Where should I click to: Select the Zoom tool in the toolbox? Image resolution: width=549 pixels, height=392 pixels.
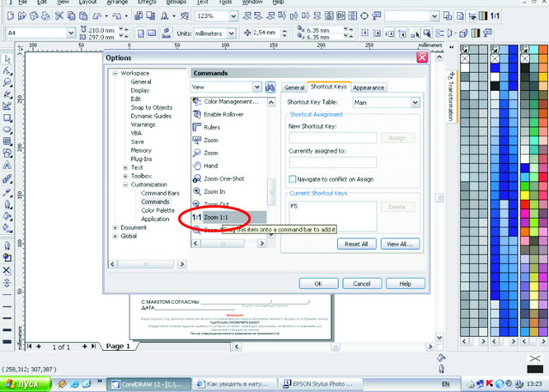tap(7, 82)
